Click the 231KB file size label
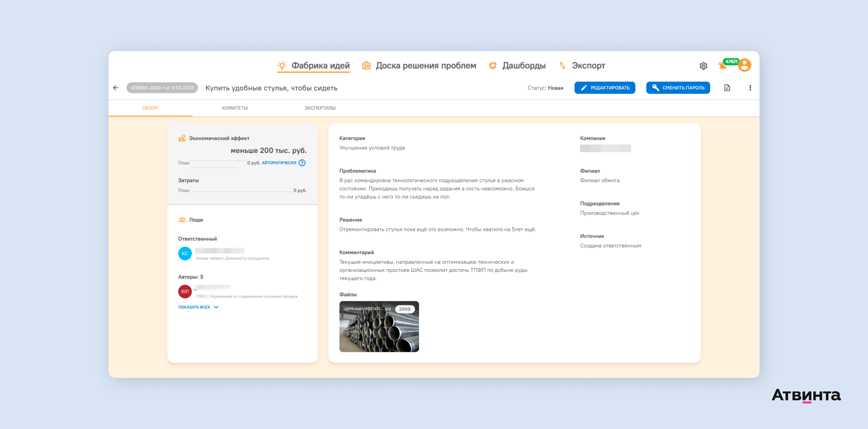This screenshot has height=429, width=868. click(405, 309)
